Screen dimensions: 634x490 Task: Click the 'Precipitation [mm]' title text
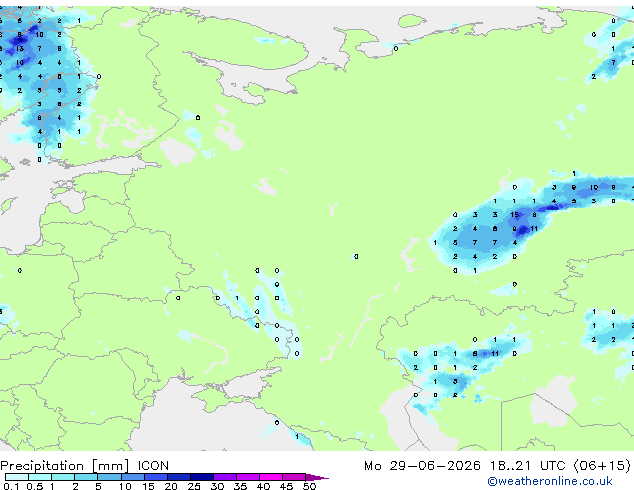65,466
